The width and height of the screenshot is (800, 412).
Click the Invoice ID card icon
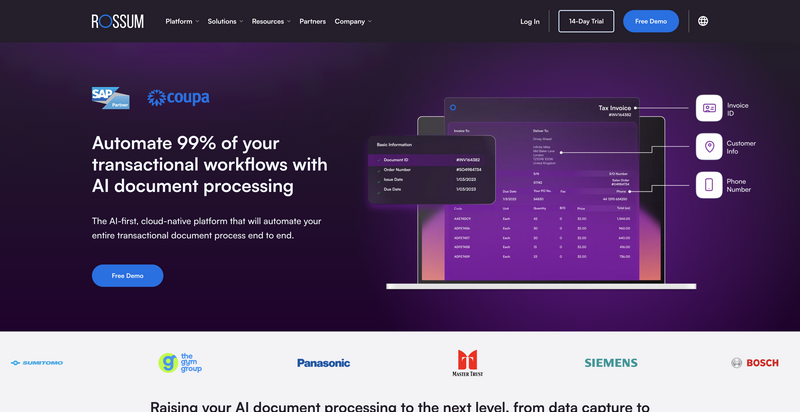[709, 108]
